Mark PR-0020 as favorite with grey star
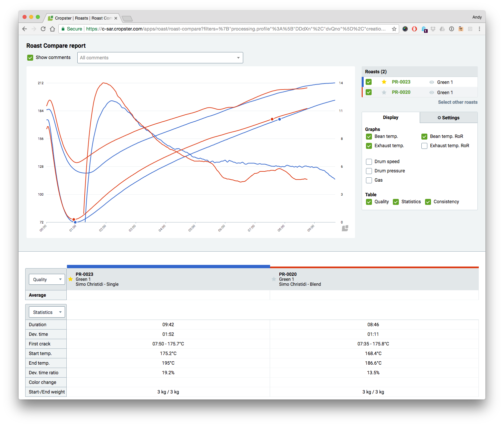The width and height of the screenshot is (504, 426). pyautogui.click(x=384, y=92)
